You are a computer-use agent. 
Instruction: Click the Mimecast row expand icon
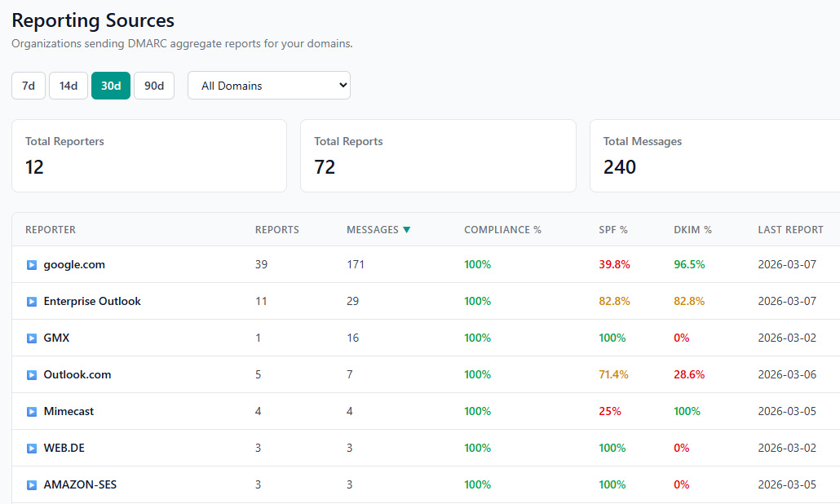click(x=32, y=412)
